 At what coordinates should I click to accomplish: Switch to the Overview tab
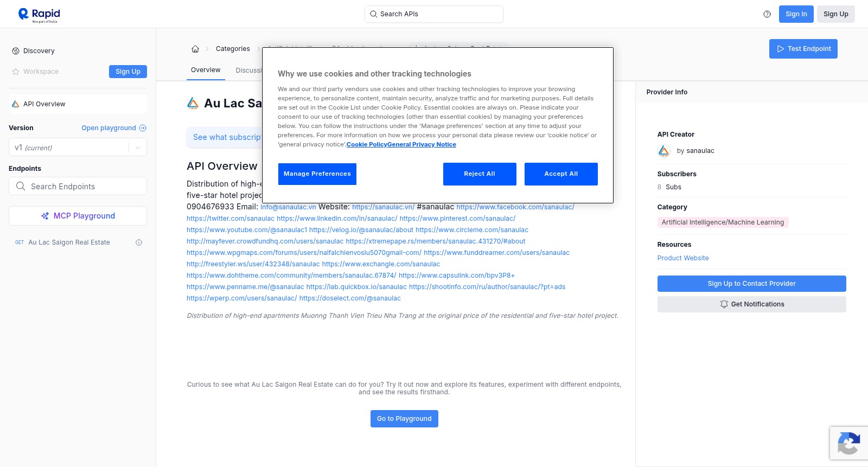tap(206, 70)
